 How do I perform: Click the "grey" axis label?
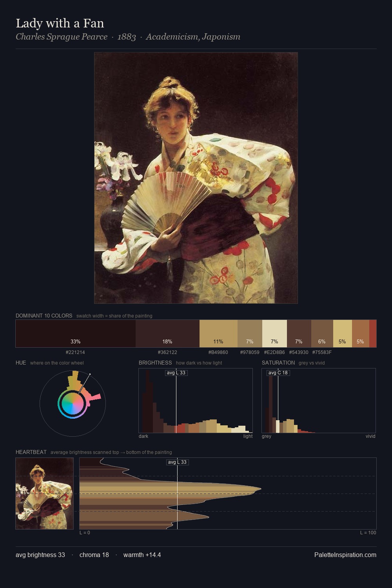(x=267, y=436)
